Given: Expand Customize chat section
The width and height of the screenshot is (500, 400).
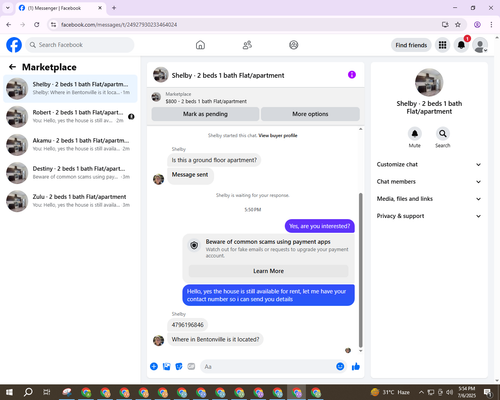Looking at the screenshot, I should coord(429,164).
